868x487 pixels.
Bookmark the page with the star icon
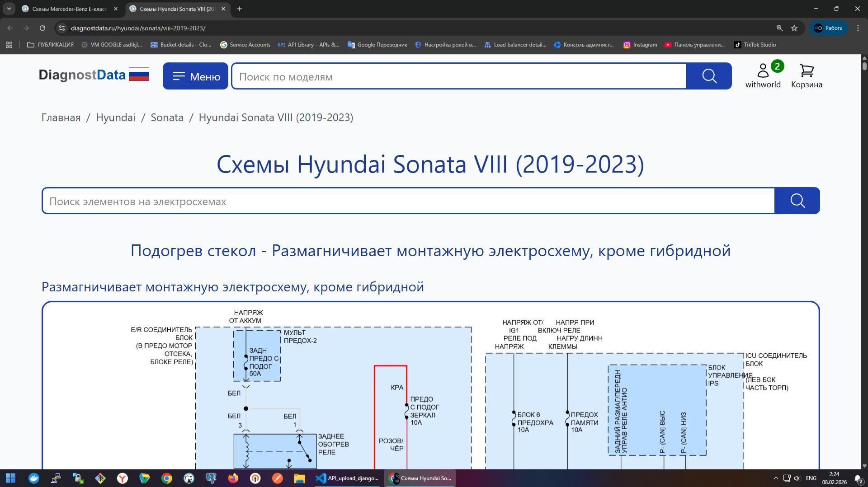coord(794,28)
